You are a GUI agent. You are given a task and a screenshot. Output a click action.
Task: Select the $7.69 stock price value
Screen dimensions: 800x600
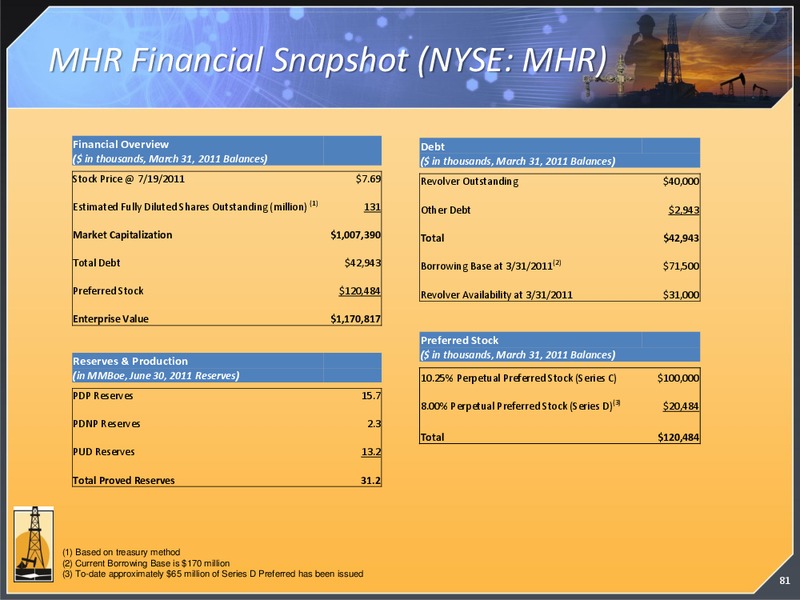coord(368,179)
